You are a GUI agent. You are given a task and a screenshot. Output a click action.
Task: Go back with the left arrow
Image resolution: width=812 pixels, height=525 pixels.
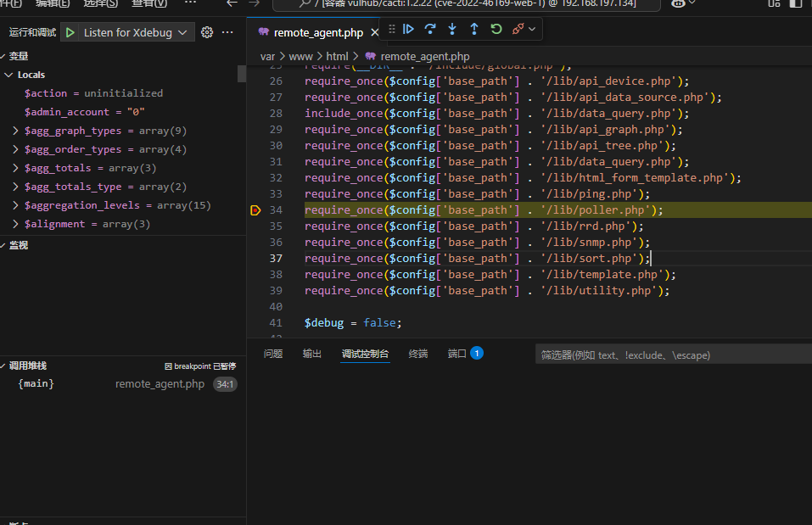[232, 3]
